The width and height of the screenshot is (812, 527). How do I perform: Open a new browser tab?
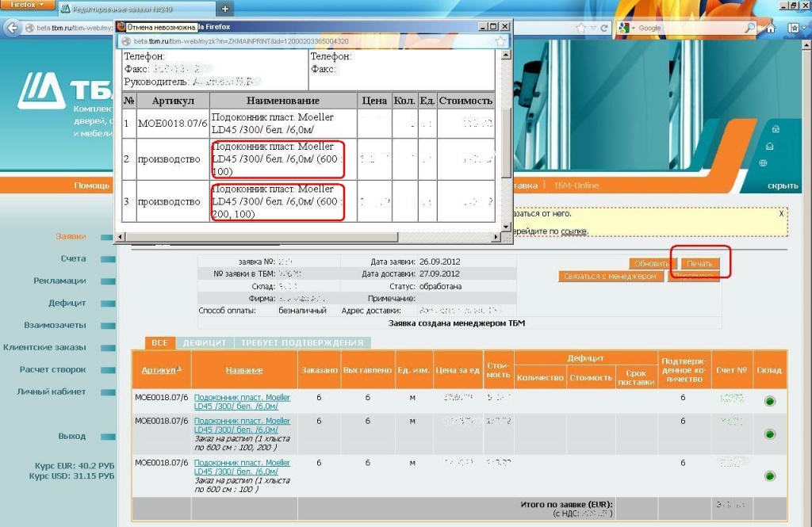(x=224, y=8)
